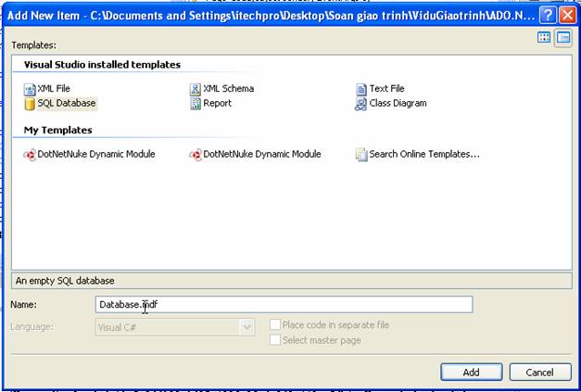Image resolution: width=581 pixels, height=392 pixels.
Task: Select the XML File template icon
Action: 30,89
